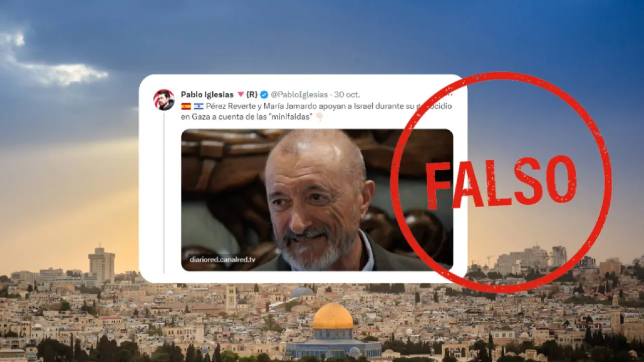Select the red inverted triangle emoji
This screenshot has height=362, width=644.
click(x=240, y=95)
